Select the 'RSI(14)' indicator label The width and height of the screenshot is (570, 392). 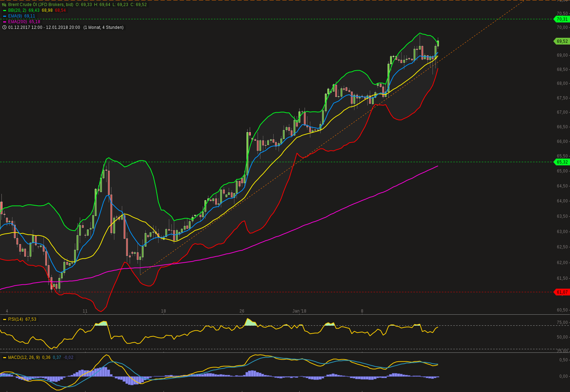click(16, 319)
